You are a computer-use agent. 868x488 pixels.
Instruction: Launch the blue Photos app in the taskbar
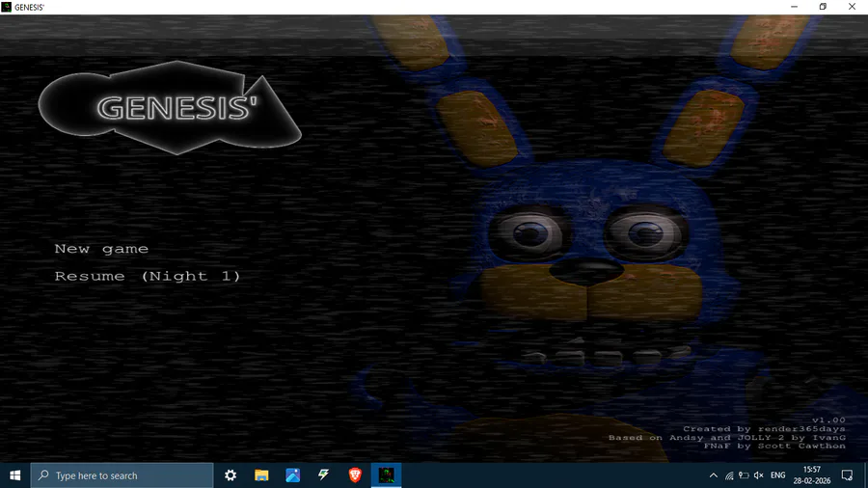coord(293,475)
